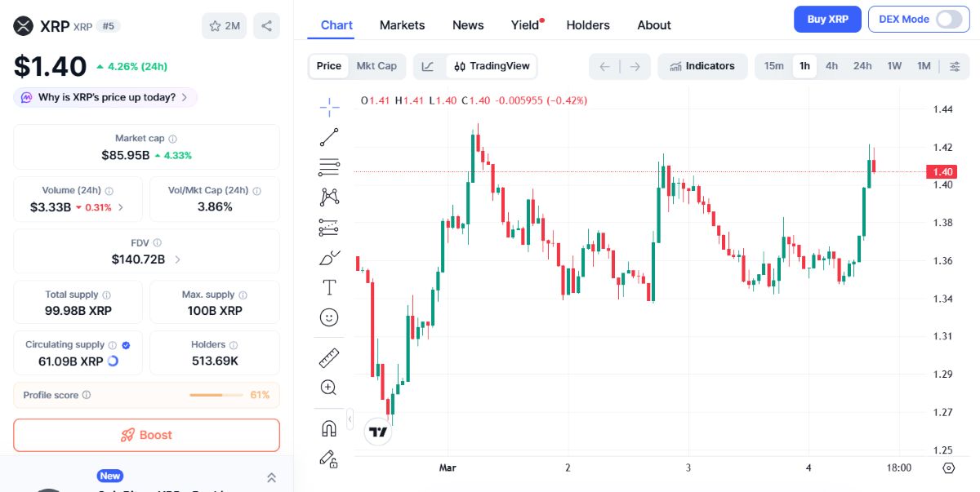Viewport: 980px width, 492px height.
Task: Select the trend line drawing tool
Action: (329, 136)
